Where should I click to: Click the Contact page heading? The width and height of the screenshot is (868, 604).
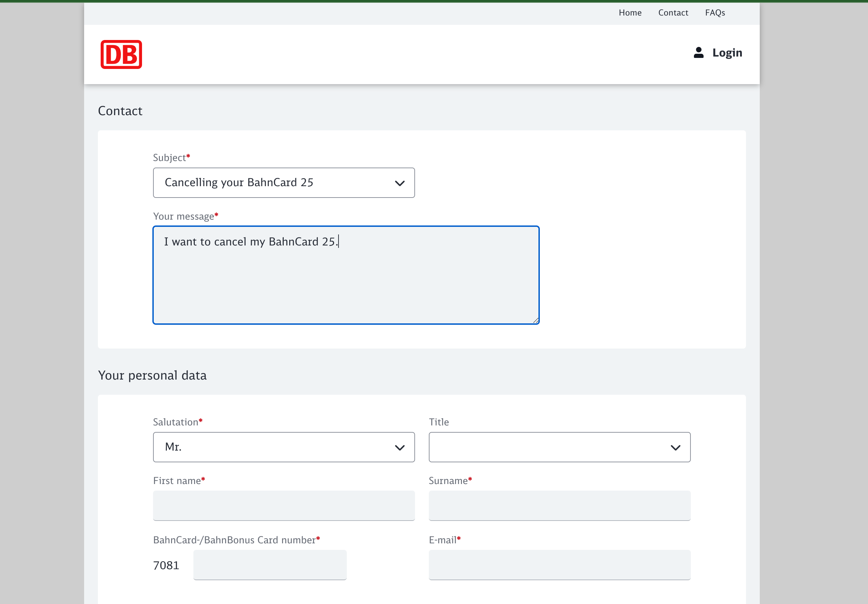point(120,111)
